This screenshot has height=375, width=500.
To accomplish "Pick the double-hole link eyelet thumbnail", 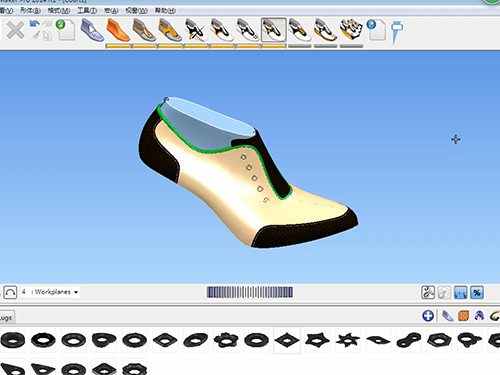I will coord(409,340).
